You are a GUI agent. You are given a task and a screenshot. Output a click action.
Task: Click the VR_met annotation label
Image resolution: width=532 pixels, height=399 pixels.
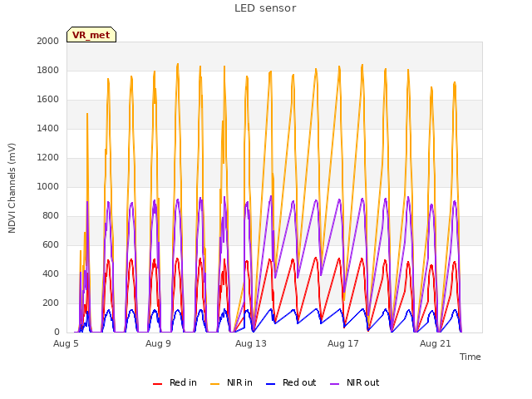91,35
